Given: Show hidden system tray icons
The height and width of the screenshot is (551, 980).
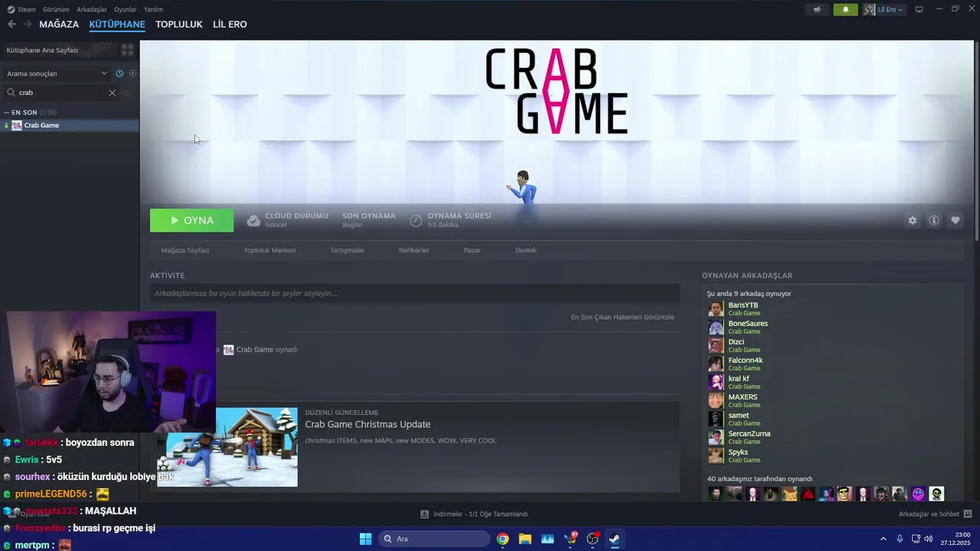Looking at the screenshot, I should tap(884, 539).
